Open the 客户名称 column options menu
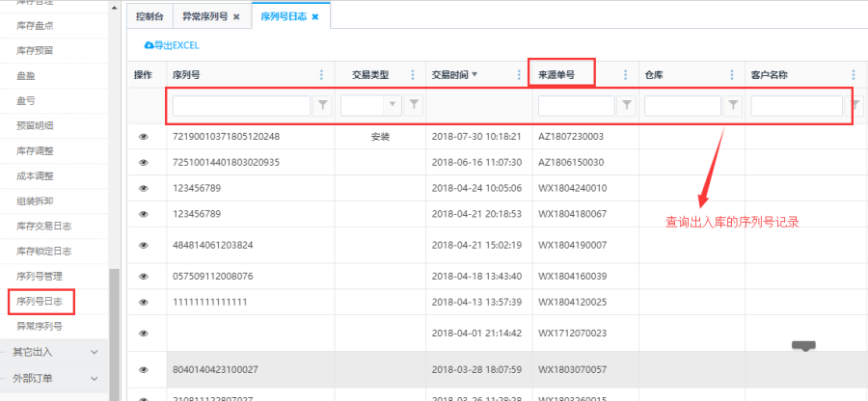Image resolution: width=868 pixels, height=401 pixels. pos(853,75)
